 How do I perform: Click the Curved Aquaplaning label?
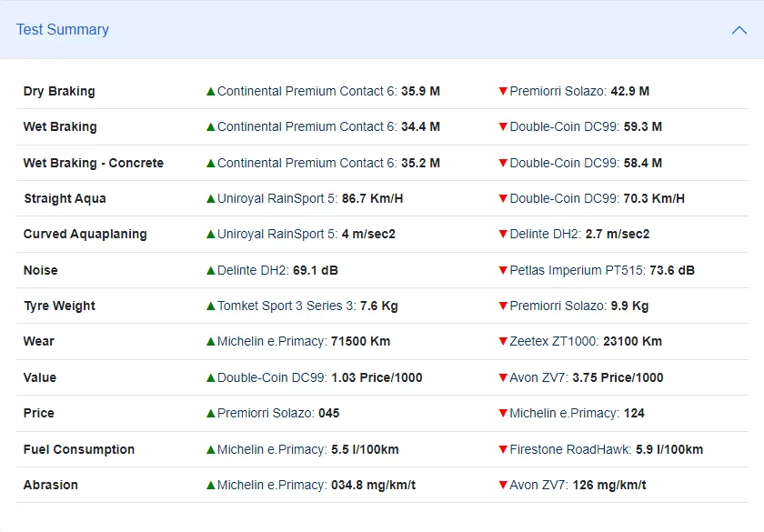pyautogui.click(x=85, y=234)
